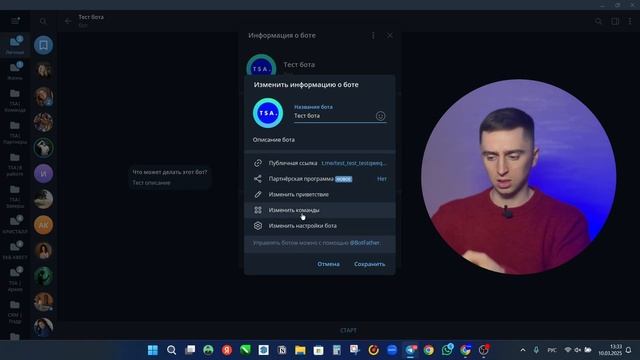This screenshot has height=360, width=640.
Task: Open emoji picker in bot name field
Action: pyautogui.click(x=380, y=116)
